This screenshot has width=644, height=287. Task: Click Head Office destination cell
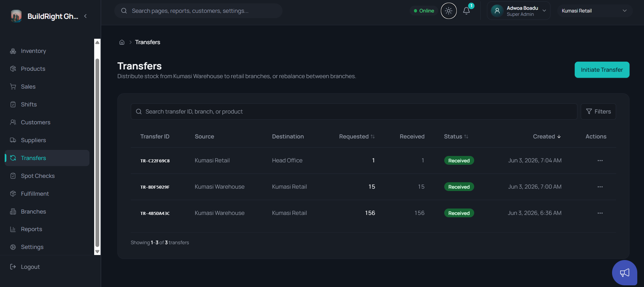click(287, 161)
